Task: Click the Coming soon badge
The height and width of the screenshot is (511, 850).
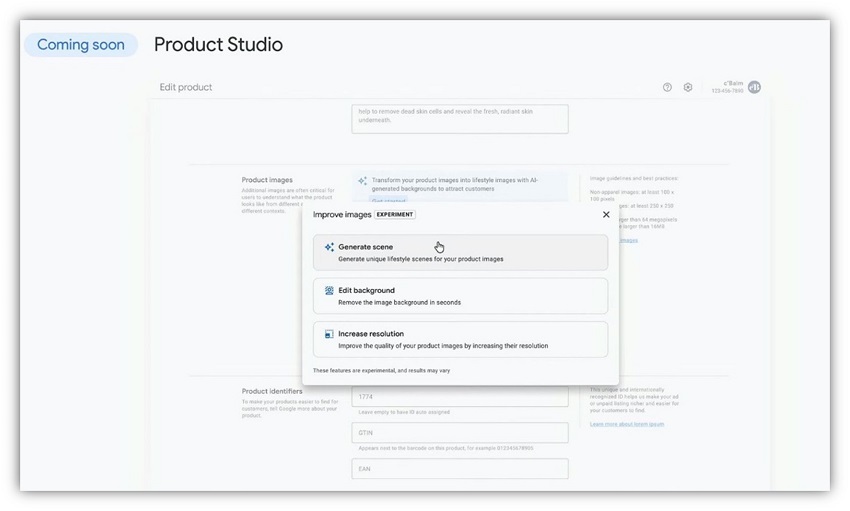Action: click(81, 44)
